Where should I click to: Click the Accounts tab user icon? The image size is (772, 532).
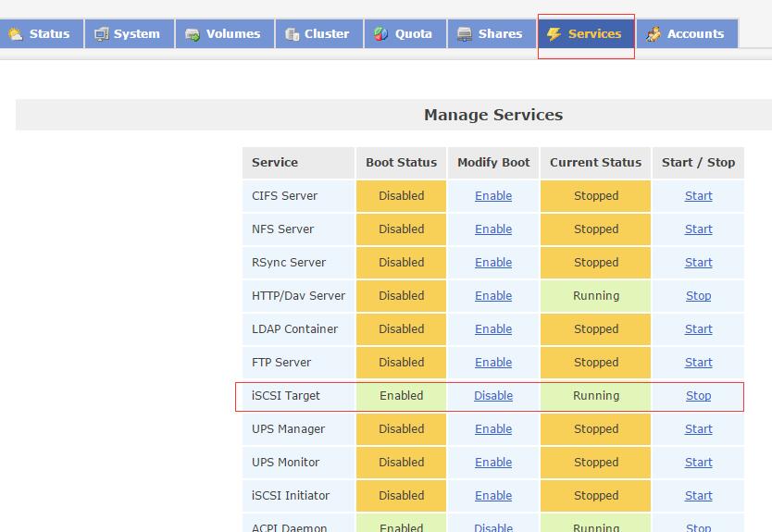click(x=654, y=34)
